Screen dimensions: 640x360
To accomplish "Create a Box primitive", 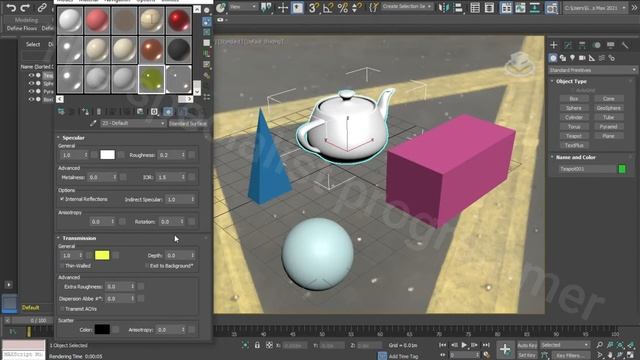I will [573, 99].
